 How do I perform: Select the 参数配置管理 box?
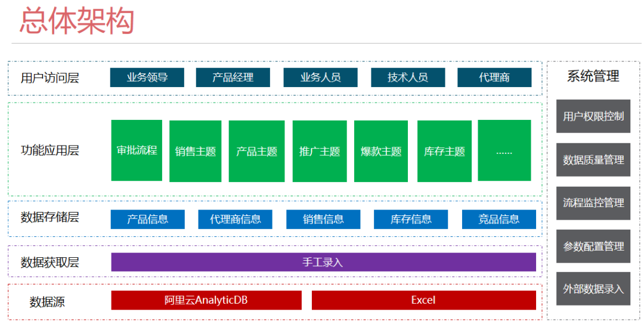click(x=593, y=246)
